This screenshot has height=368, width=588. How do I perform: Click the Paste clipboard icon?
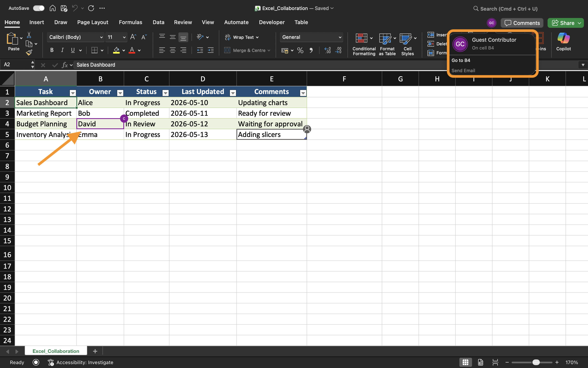click(12, 38)
